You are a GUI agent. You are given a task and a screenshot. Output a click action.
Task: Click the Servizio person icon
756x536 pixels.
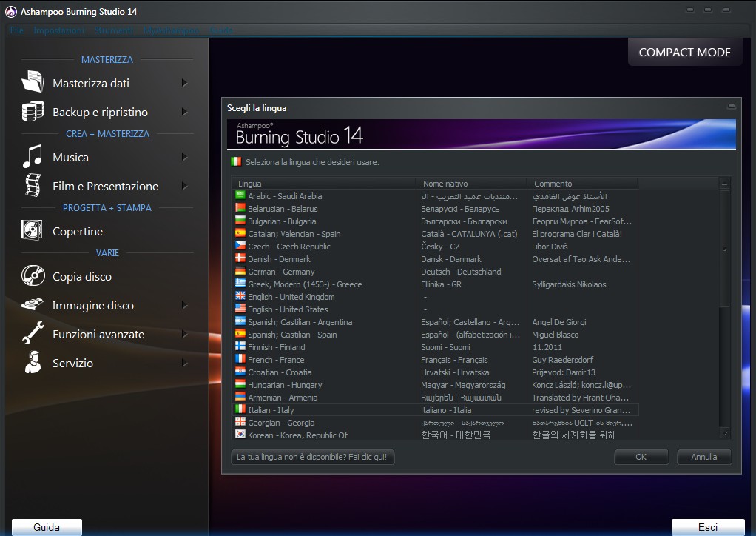(x=33, y=362)
